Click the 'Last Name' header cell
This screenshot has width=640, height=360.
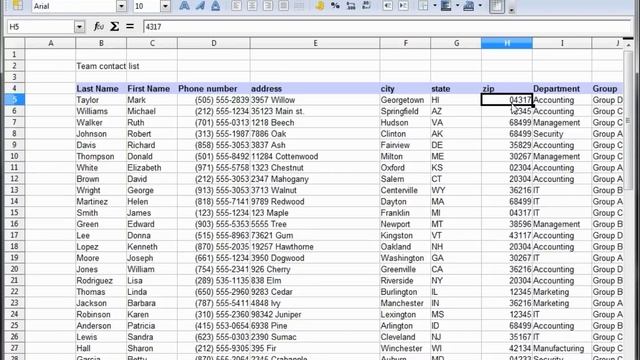pos(101,89)
